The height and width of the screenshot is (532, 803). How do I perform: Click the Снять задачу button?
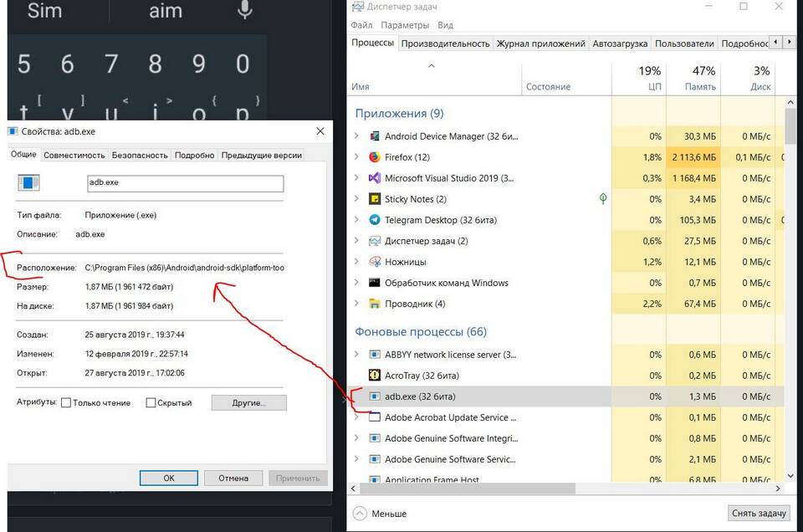coord(759,513)
